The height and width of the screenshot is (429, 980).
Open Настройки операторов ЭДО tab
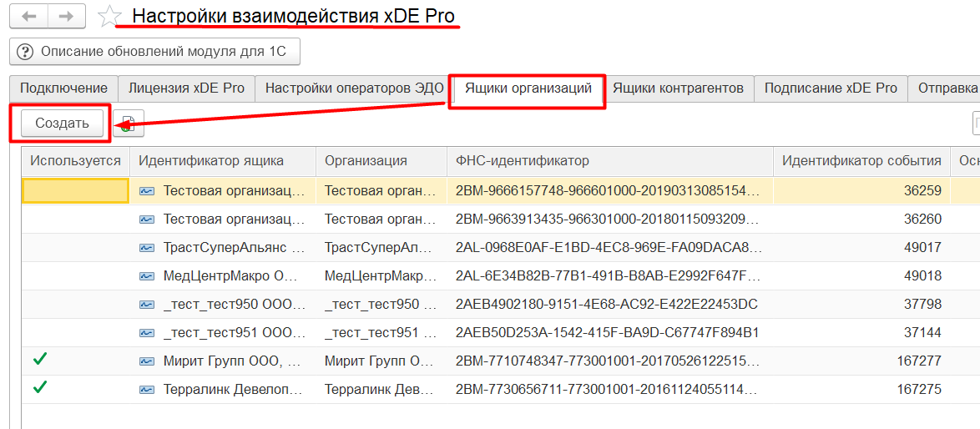point(355,88)
